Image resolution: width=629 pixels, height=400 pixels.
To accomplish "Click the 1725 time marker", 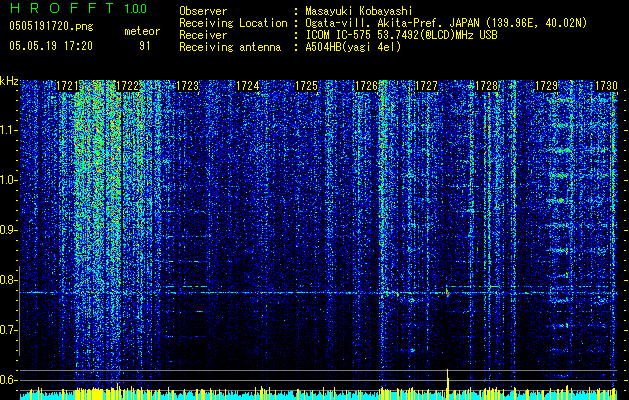I will point(306,86).
